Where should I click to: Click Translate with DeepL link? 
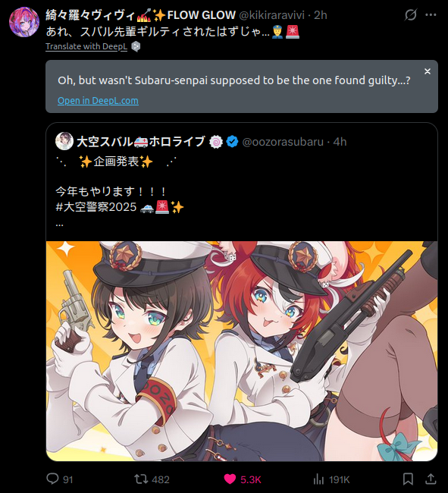coord(86,46)
